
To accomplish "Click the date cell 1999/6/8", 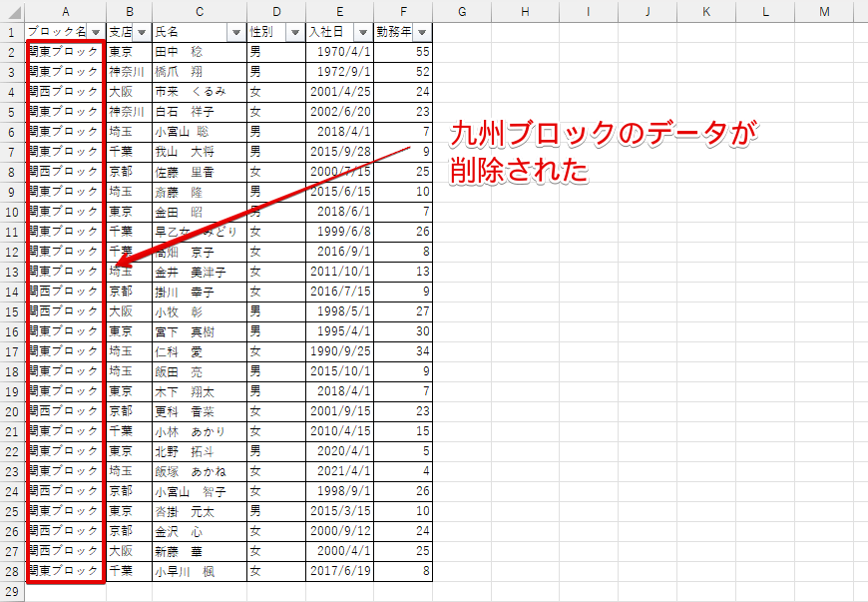I will [340, 232].
